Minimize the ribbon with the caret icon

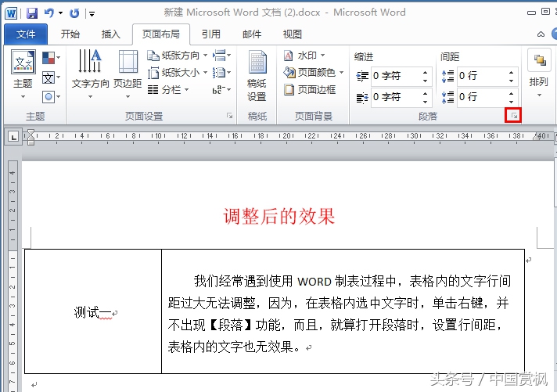click(541, 34)
